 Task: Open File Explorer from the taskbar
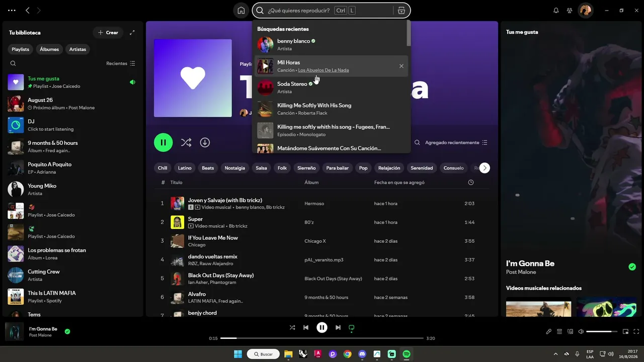point(288,354)
